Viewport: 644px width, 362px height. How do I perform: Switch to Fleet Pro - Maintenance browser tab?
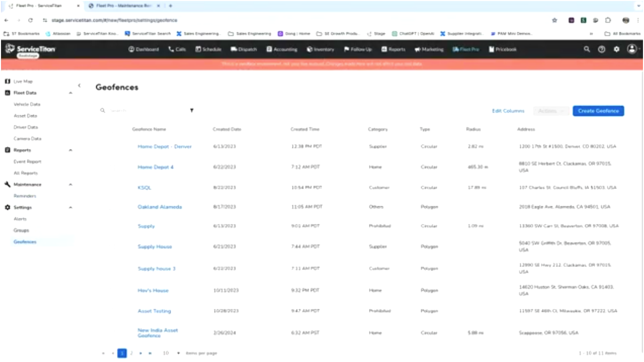(123, 5)
